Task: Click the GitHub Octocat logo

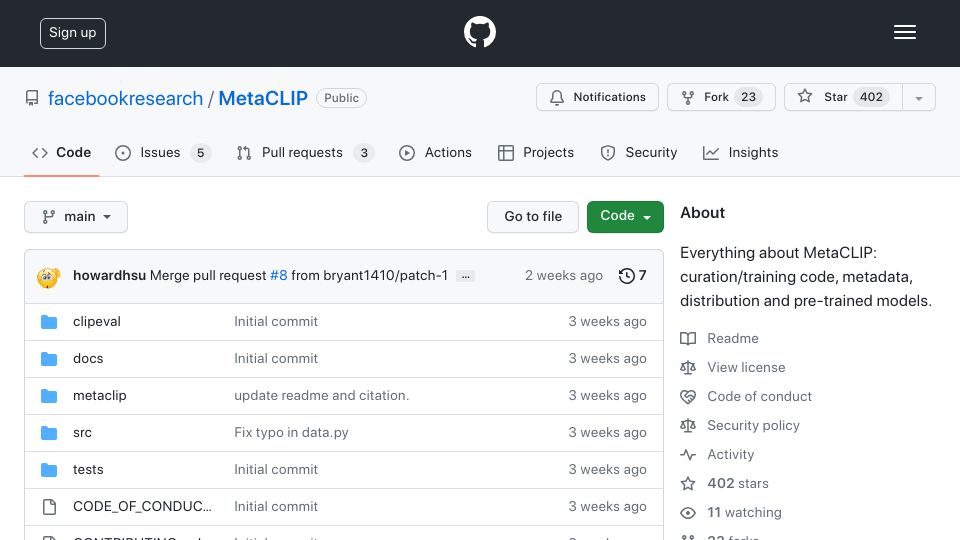Action: tap(479, 32)
